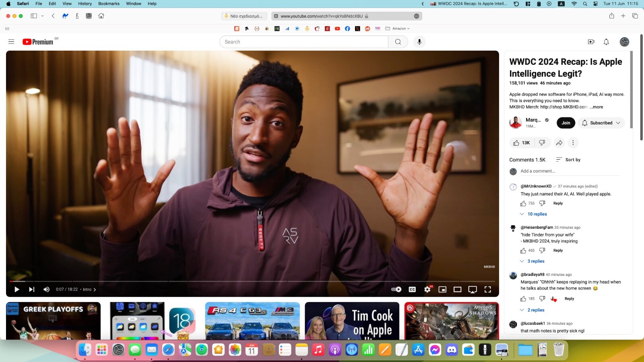The height and width of the screenshot is (362, 644).
Task: Reply to MrUnknownXD comment
Action: point(558,204)
